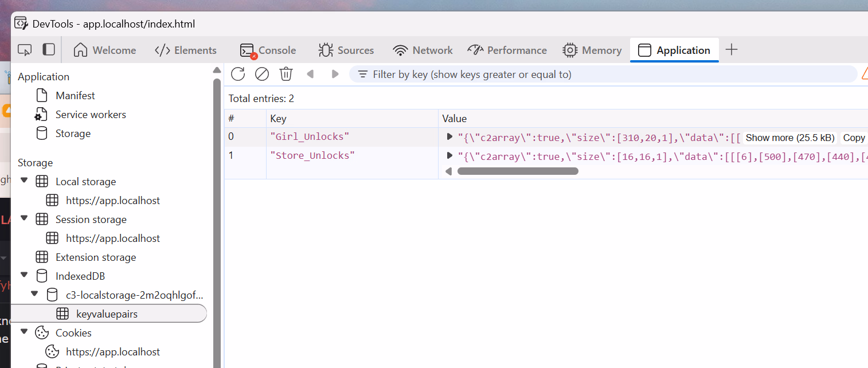Click the Filter by key input field
The height and width of the screenshot is (368, 868).
click(x=602, y=75)
